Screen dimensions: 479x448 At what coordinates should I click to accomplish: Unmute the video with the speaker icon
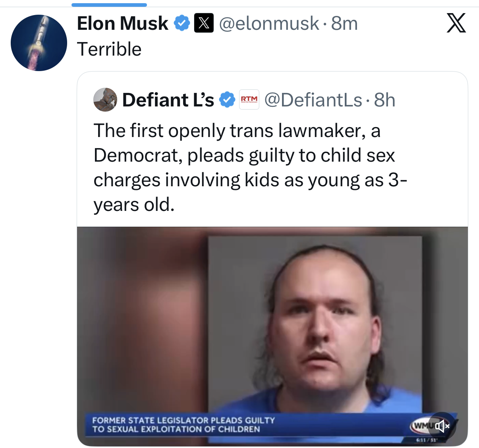tap(442, 426)
